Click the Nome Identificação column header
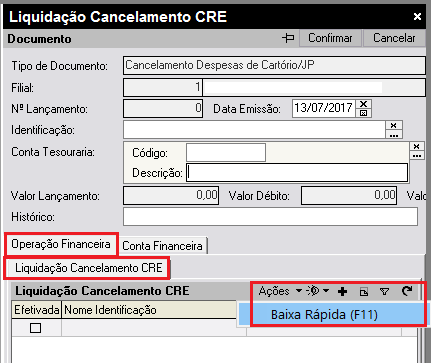 (149, 310)
